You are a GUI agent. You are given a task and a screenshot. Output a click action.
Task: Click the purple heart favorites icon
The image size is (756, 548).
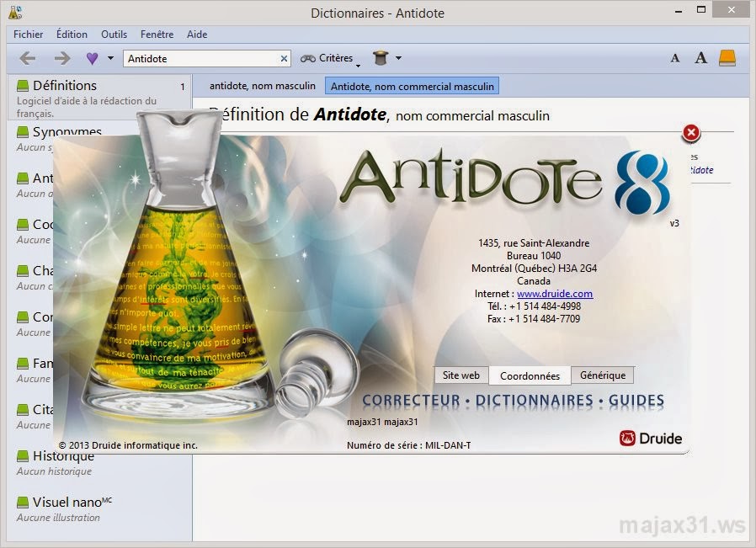92,58
